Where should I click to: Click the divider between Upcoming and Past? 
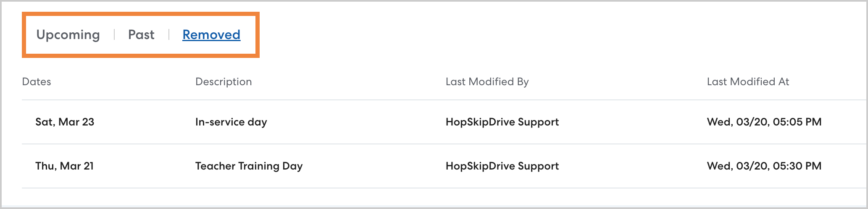click(x=114, y=35)
